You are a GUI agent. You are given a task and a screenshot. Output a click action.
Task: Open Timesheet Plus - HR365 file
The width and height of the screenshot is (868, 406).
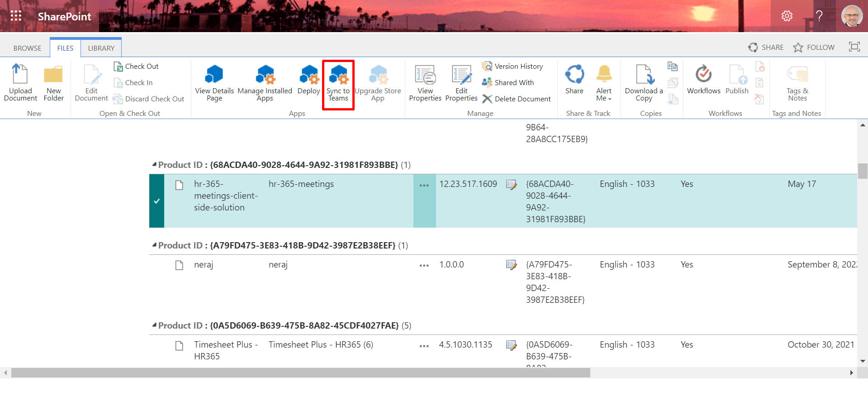pyautogui.click(x=226, y=350)
